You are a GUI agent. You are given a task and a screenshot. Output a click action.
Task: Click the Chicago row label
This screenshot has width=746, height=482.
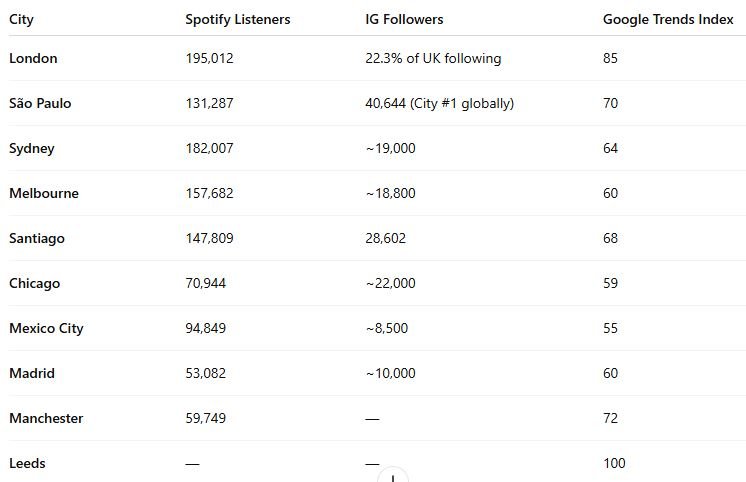click(34, 283)
